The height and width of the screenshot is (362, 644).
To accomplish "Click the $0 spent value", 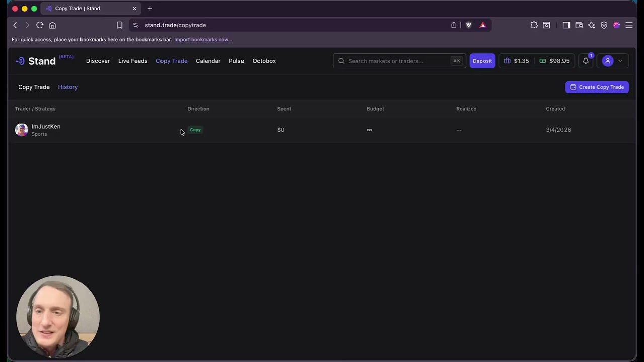I will tap(281, 130).
